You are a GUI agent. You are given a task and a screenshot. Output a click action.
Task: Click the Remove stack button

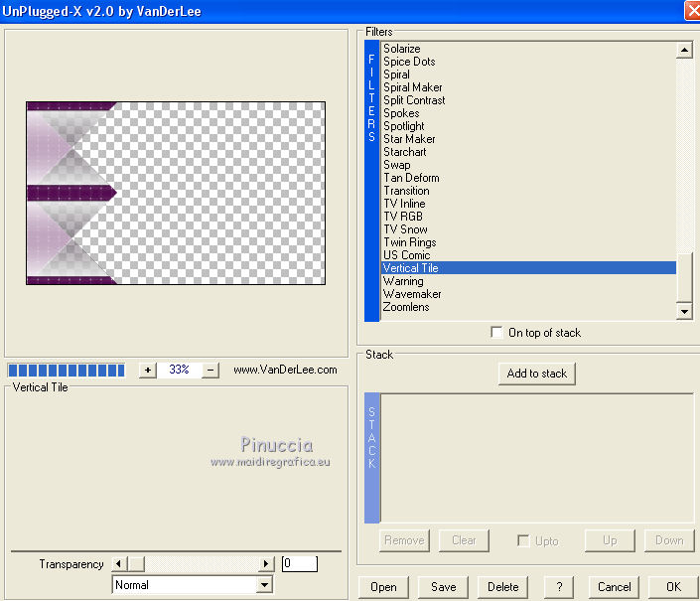tap(404, 540)
